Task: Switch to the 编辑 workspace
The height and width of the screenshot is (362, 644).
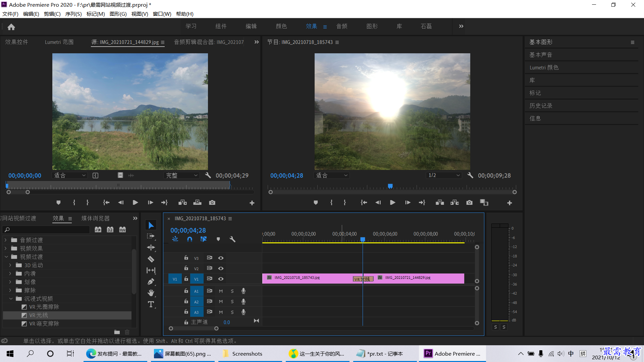Action: [251, 26]
